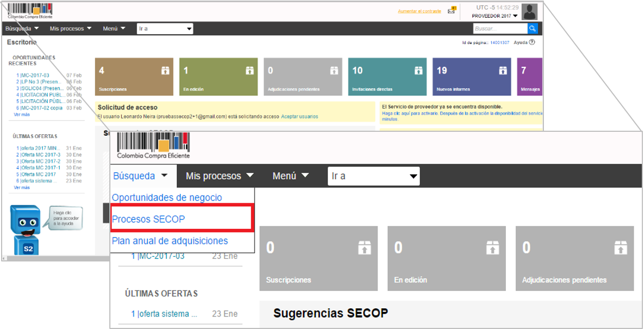Expand the enlarged Mis procesos menu arrow
This screenshot has height=329, width=644.
(250, 176)
